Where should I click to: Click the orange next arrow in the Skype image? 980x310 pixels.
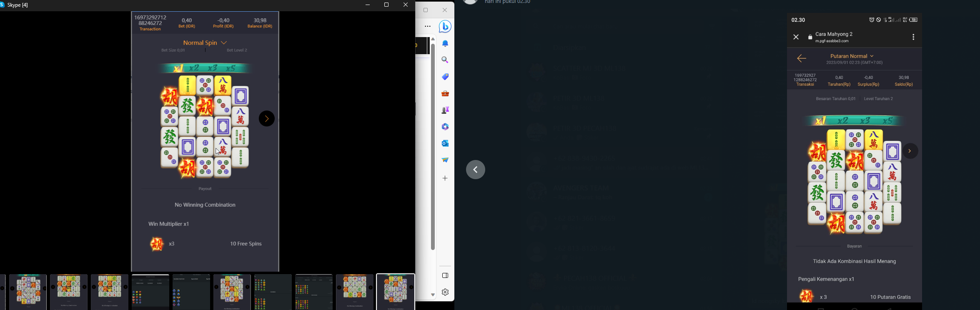(267, 119)
